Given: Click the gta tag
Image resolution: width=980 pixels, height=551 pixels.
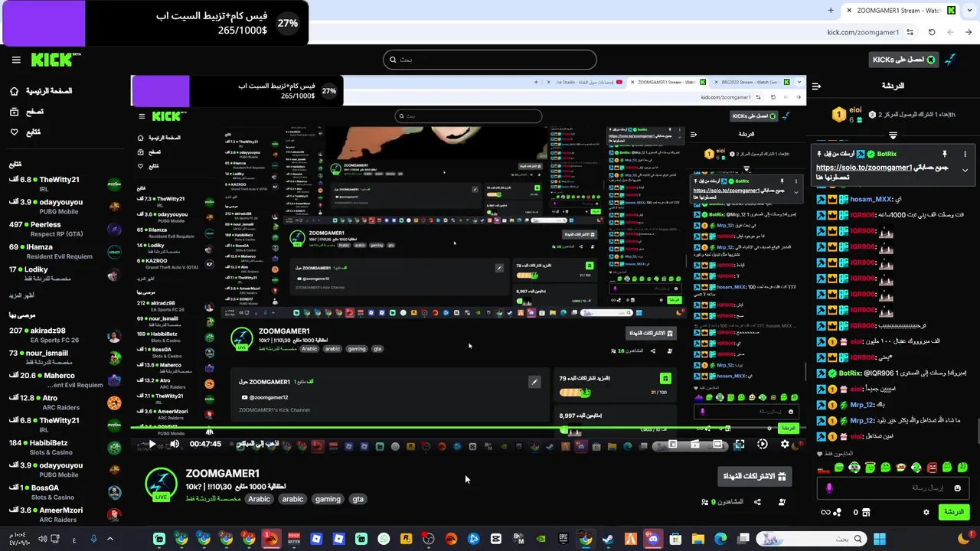Looking at the screenshot, I should point(358,499).
